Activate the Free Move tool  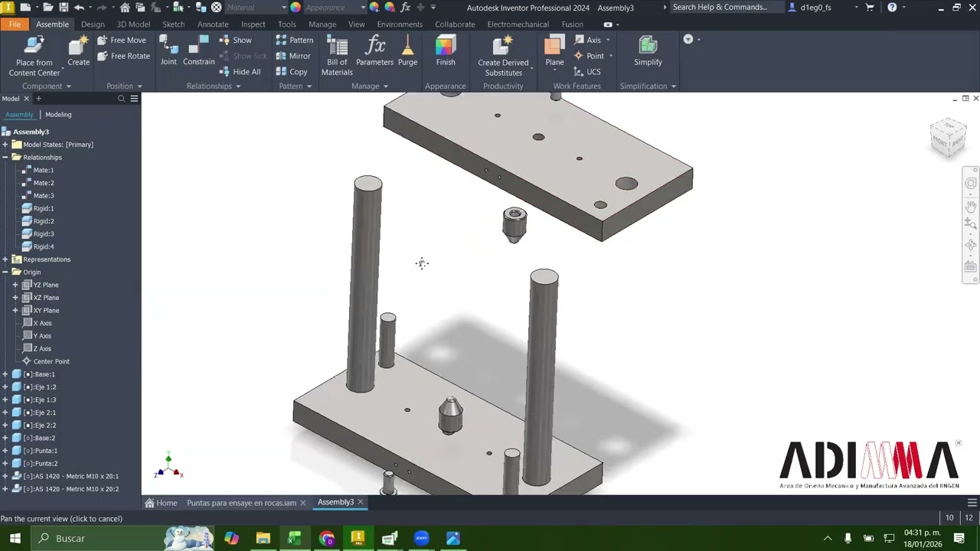click(x=121, y=40)
